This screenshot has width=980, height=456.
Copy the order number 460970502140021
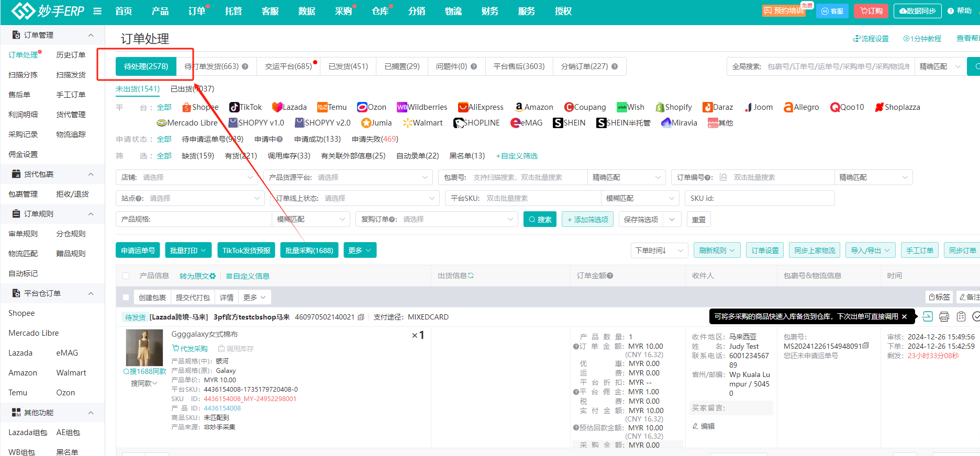pos(361,317)
